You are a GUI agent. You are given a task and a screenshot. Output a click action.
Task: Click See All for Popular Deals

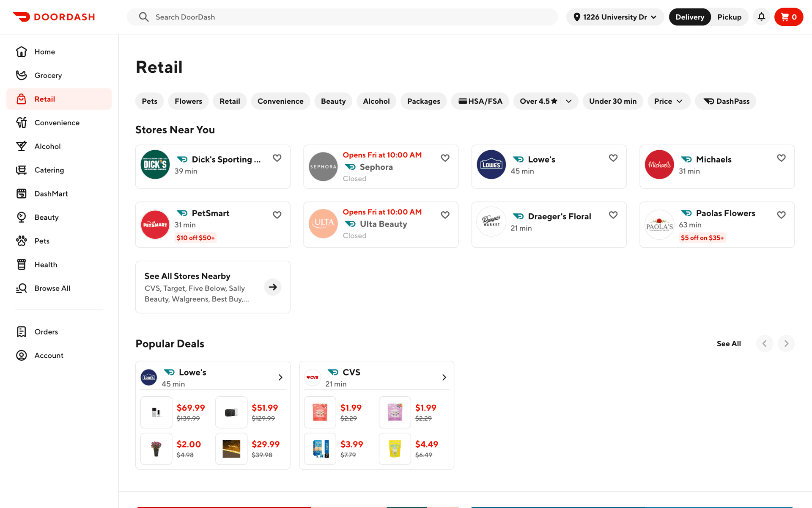coord(729,344)
